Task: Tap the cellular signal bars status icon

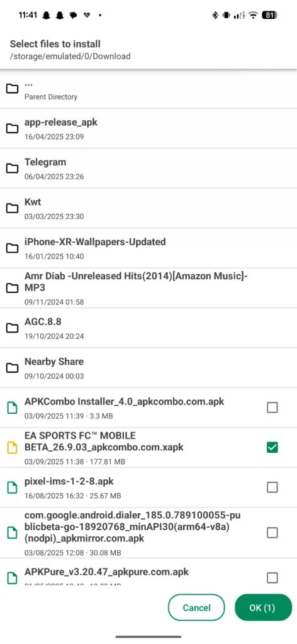Action: click(240, 15)
